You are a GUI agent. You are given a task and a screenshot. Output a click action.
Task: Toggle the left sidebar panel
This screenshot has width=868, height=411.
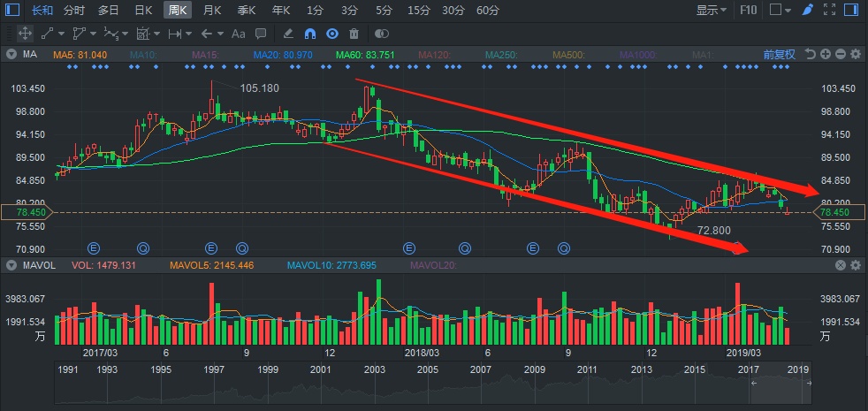(x=12, y=11)
